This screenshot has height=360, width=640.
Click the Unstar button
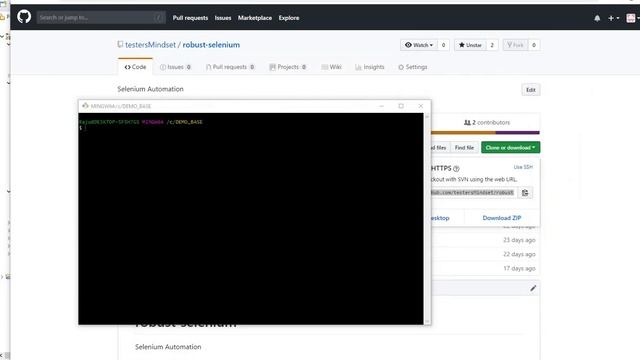[470, 45]
